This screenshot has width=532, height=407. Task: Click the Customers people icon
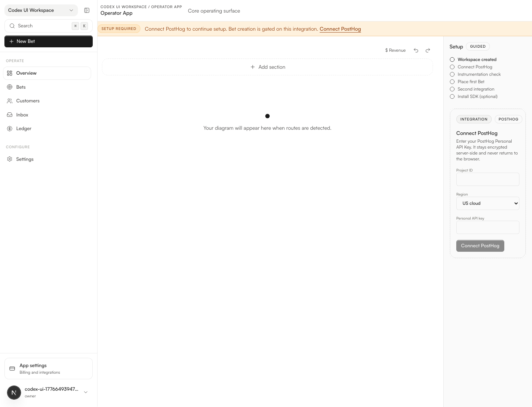[x=10, y=101]
